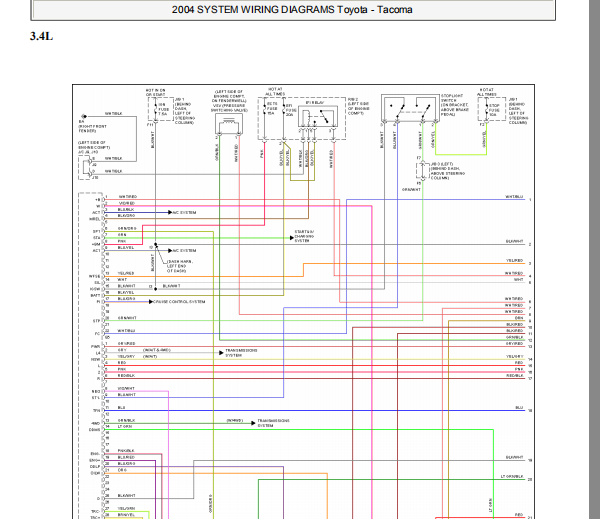Click the EFI relay switch symbol
The image size is (600, 519).
tap(318, 116)
